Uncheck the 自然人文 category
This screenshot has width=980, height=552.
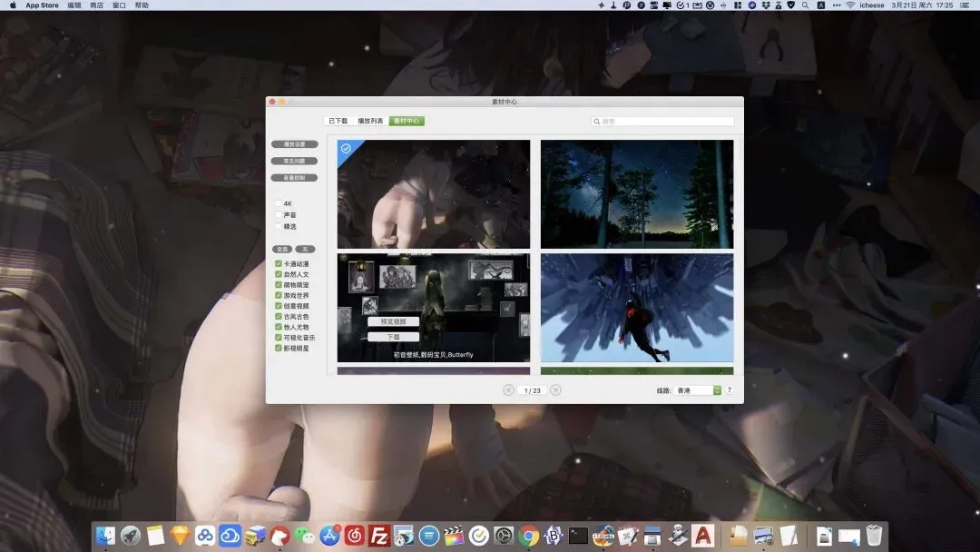point(279,274)
